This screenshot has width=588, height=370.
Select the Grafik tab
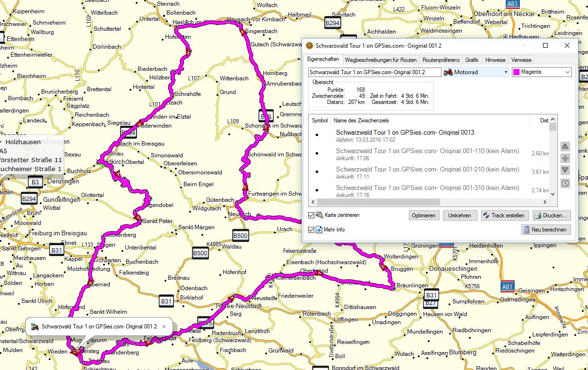click(x=471, y=60)
